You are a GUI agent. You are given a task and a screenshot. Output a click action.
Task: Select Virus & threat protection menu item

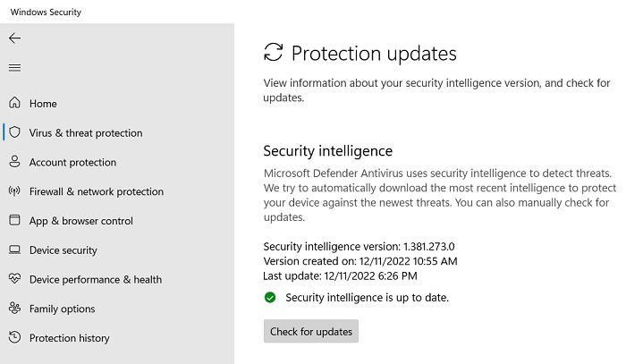click(86, 133)
